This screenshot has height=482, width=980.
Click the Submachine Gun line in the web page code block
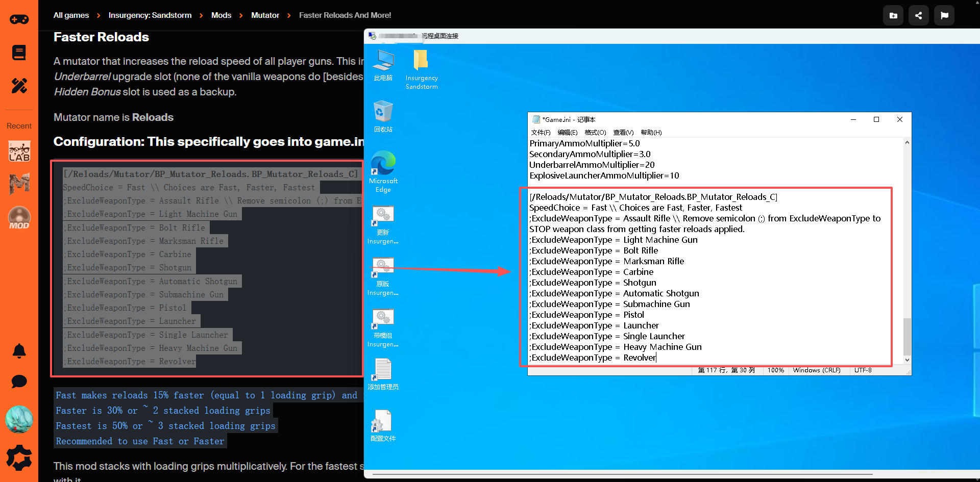point(145,294)
